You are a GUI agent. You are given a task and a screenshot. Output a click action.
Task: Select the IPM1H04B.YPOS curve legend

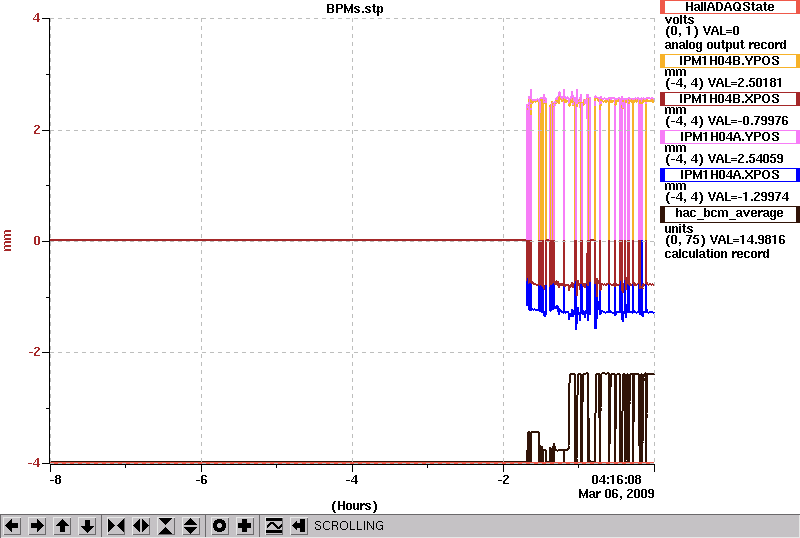coord(730,61)
